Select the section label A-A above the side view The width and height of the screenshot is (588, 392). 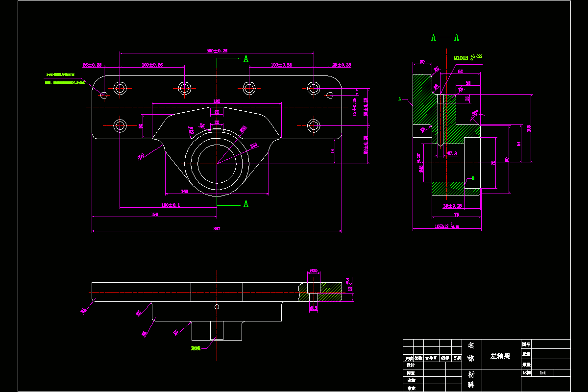pos(445,37)
